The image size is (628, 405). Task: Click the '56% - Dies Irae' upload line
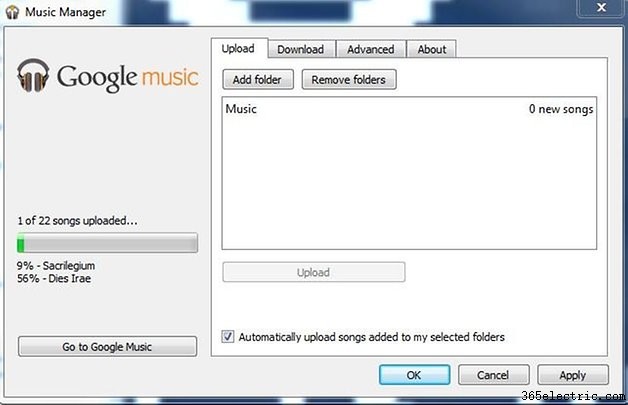click(x=54, y=278)
